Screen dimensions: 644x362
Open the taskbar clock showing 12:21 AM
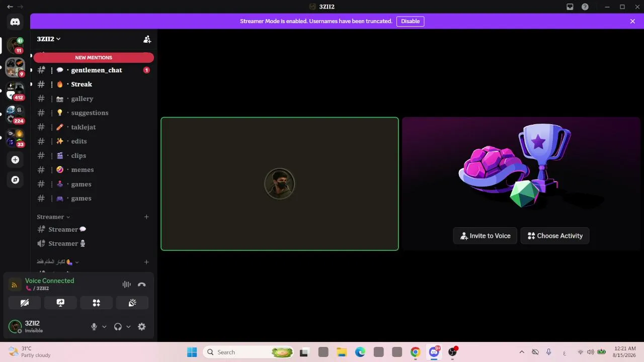tap(624, 352)
